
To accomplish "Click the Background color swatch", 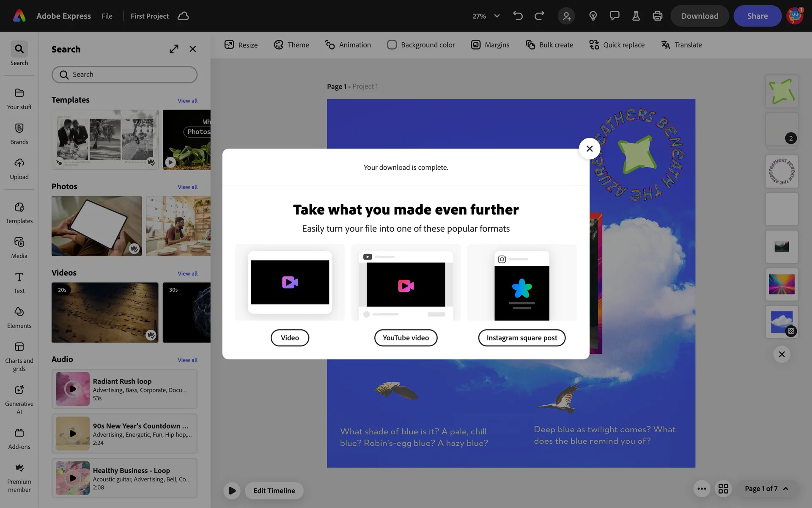I will (x=392, y=45).
